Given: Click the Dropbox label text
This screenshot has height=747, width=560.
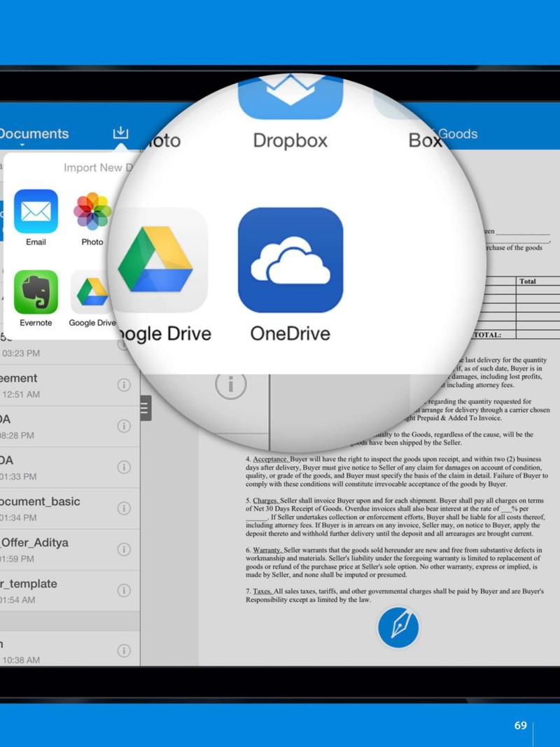Looking at the screenshot, I should coord(290,141).
